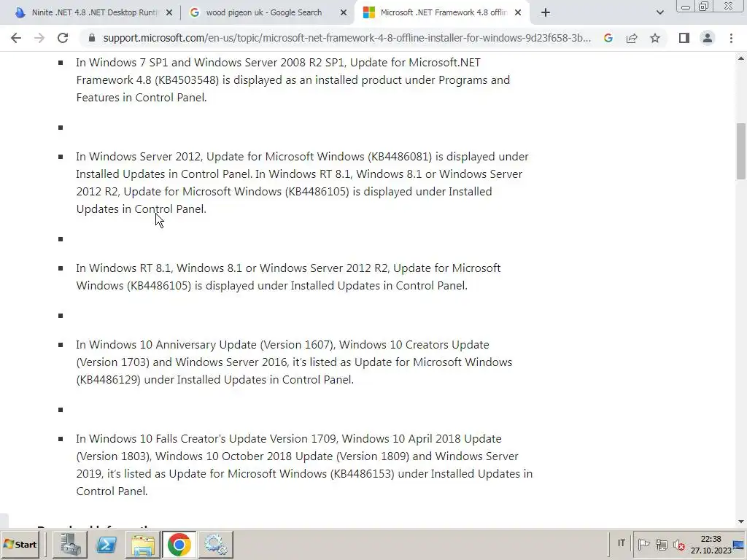Viewport: 747px width, 560px height.
Task: Open the Windows Start menu
Action: click(x=21, y=544)
